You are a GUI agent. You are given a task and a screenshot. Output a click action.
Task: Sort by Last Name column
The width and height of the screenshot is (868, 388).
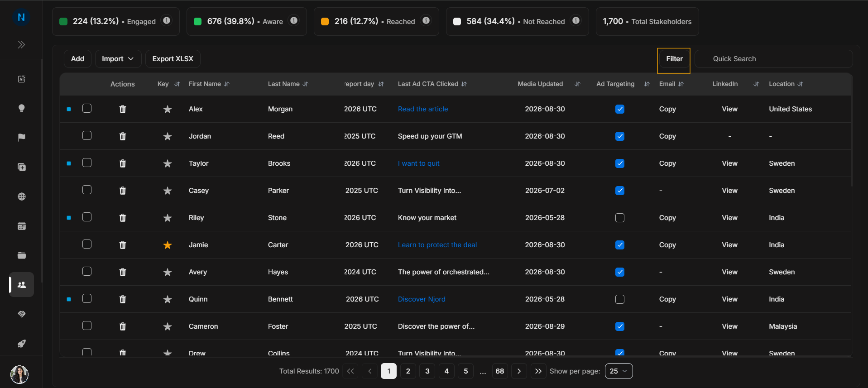coord(305,84)
